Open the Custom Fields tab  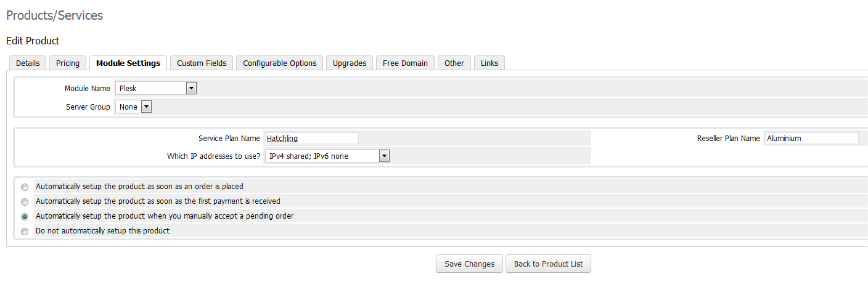(202, 63)
